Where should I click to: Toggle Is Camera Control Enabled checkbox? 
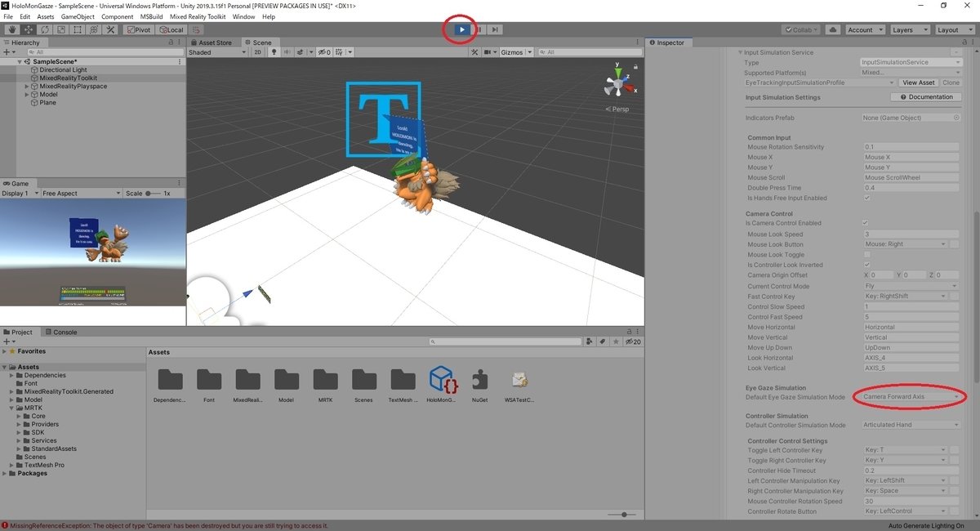(x=867, y=223)
